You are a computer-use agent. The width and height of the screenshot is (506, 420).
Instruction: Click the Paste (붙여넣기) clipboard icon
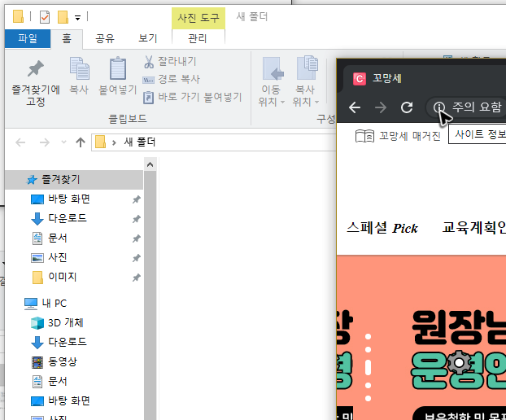(x=118, y=68)
